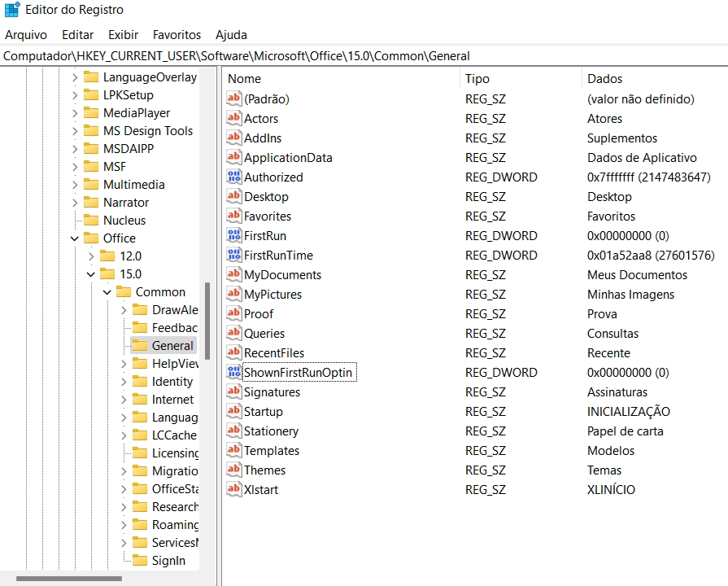Expand the Research key
This screenshot has height=586, width=728.
point(124,507)
